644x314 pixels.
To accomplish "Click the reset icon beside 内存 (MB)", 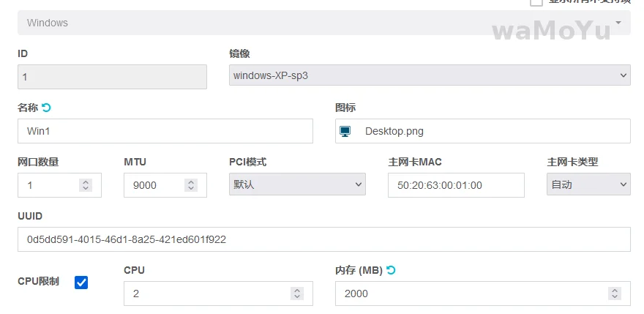I will click(x=391, y=270).
